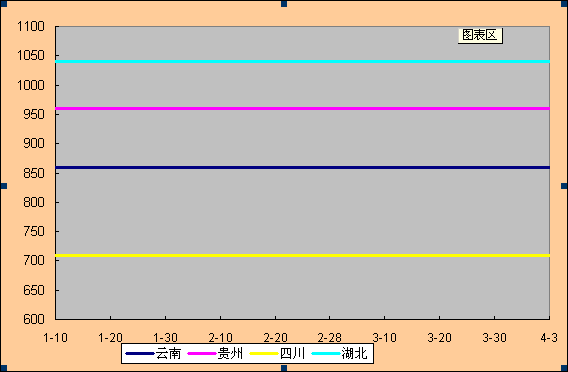This screenshot has width=568, height=372.
Task: Click the 云南 legend entry
Action: (153, 353)
